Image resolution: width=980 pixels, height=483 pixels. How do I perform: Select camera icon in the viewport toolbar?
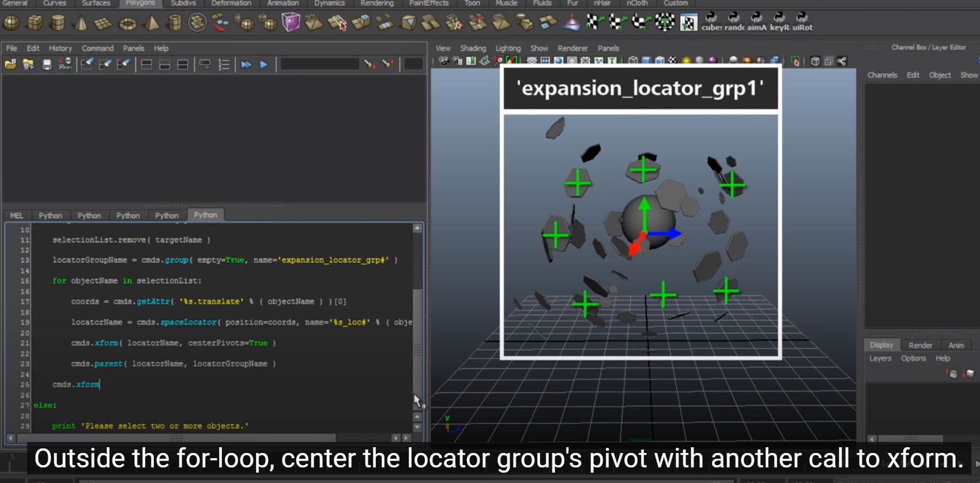[x=444, y=61]
